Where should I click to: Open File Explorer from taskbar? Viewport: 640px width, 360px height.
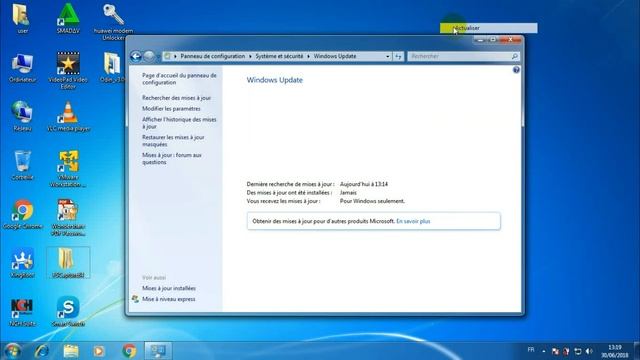point(71,351)
